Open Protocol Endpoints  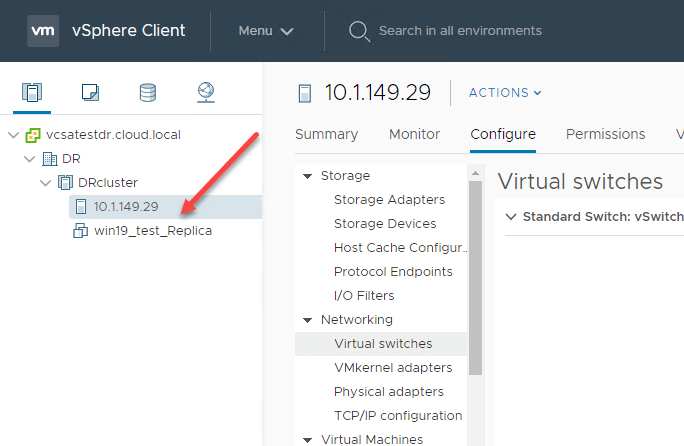[393, 272]
